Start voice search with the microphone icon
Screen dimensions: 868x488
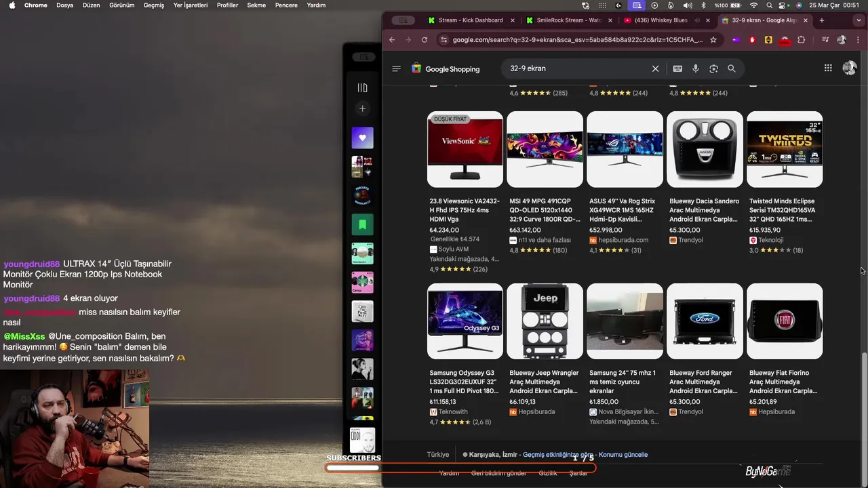[x=696, y=68]
